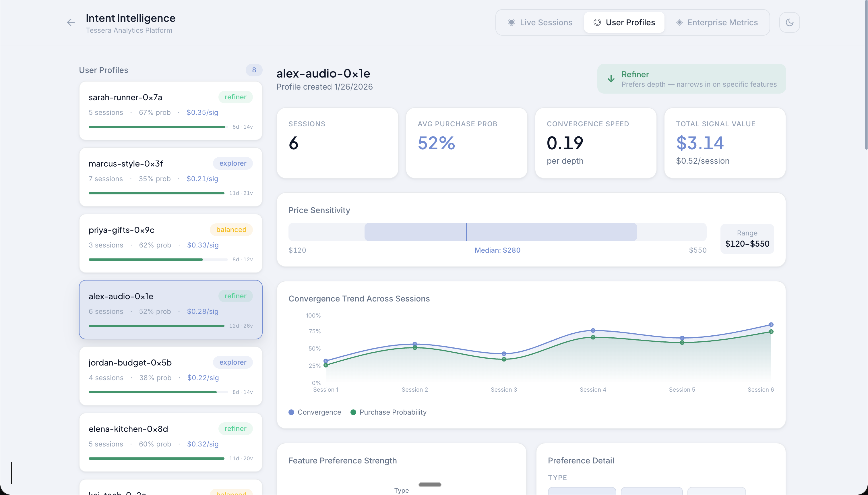The height and width of the screenshot is (495, 868).
Task: Click the Session 4 convergence data point
Action: point(593,330)
